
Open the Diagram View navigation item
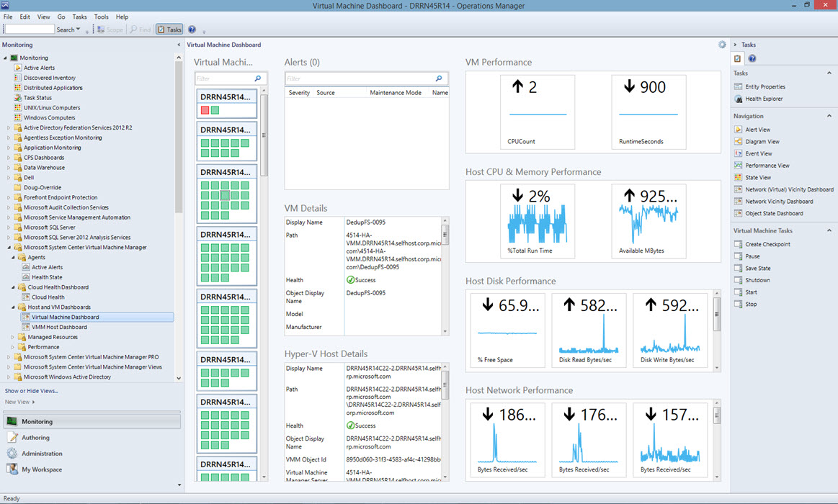[762, 142]
